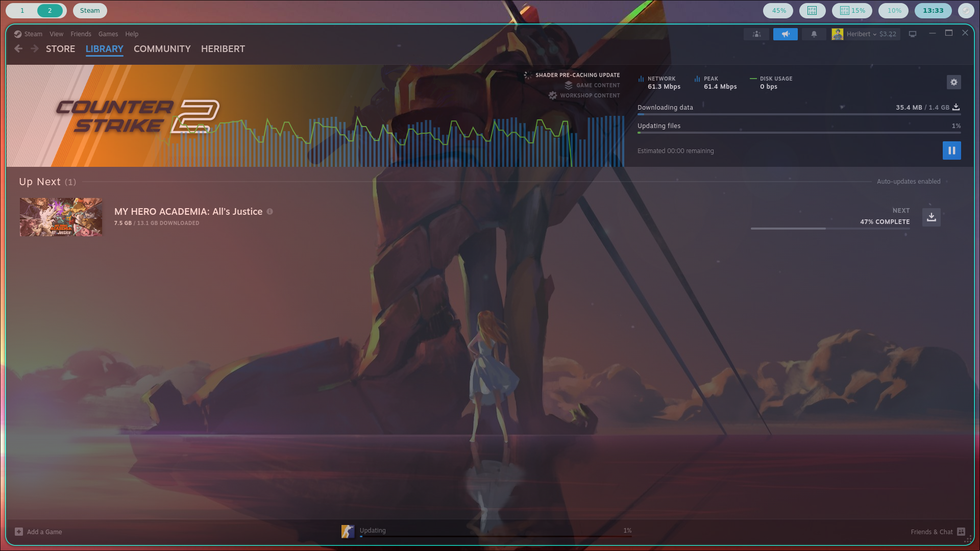Image resolution: width=980 pixels, height=551 pixels.
Task: Click the Counter-Strike 2 banner logo
Action: 138,116
